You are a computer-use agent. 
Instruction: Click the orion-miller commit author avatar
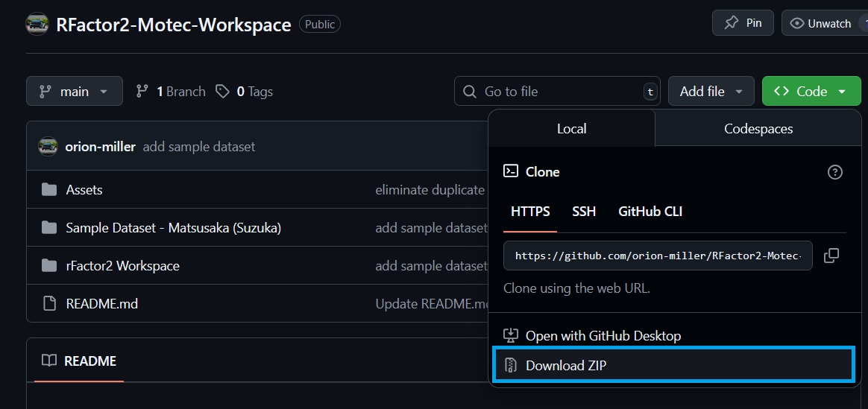coord(48,147)
